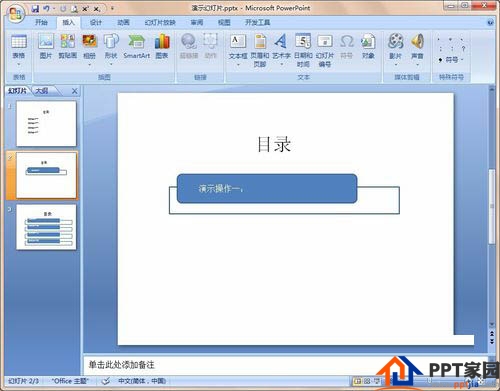Screen dimensions: 500x391
Task: Undo the last action
Action: 46,8
